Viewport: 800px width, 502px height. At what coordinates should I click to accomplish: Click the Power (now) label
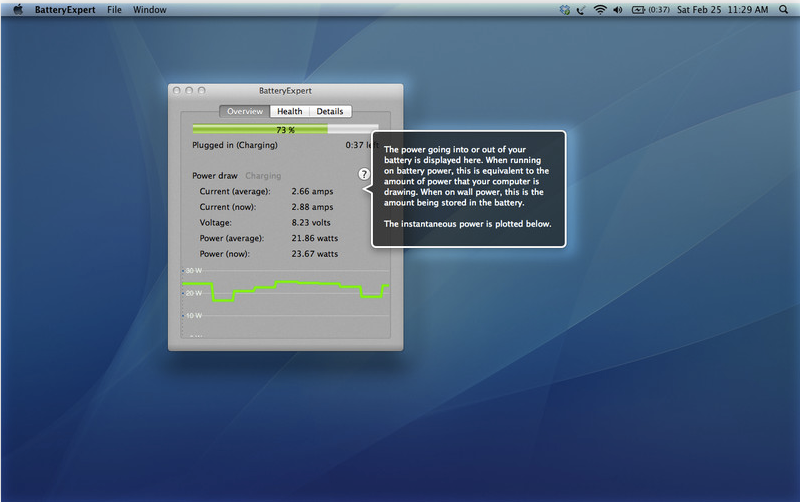(224, 254)
